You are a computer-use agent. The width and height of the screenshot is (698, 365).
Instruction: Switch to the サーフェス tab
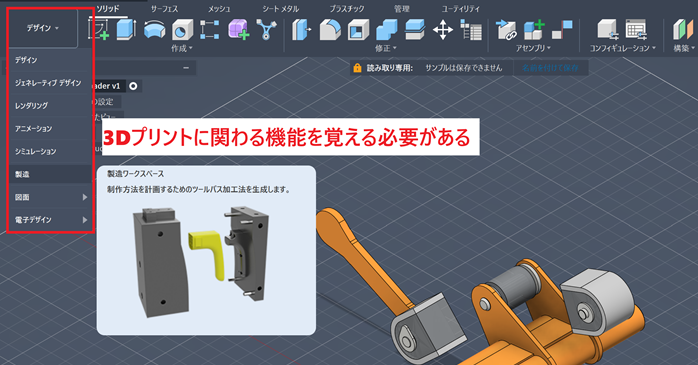coord(164,9)
